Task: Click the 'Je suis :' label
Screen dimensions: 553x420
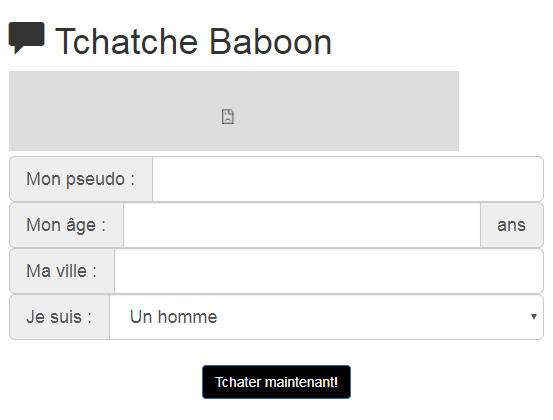Action: click(59, 317)
